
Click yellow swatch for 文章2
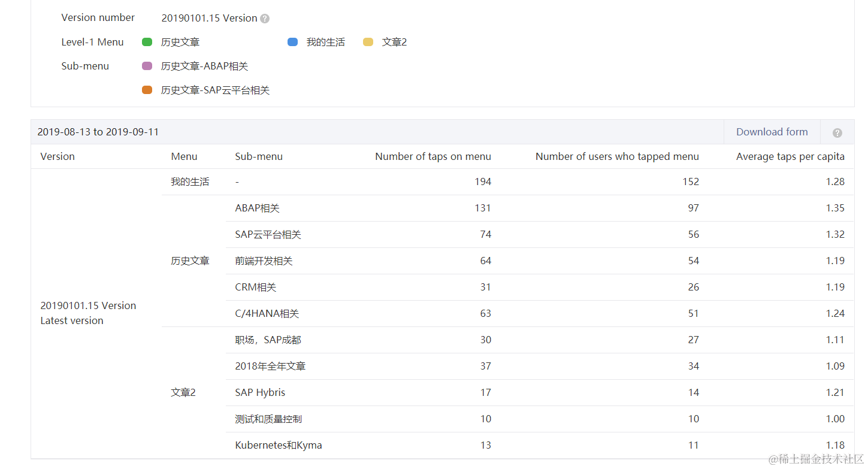point(368,42)
